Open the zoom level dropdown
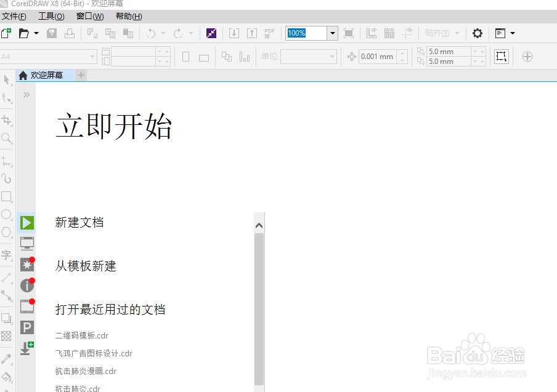The image size is (557, 392). pyautogui.click(x=333, y=33)
